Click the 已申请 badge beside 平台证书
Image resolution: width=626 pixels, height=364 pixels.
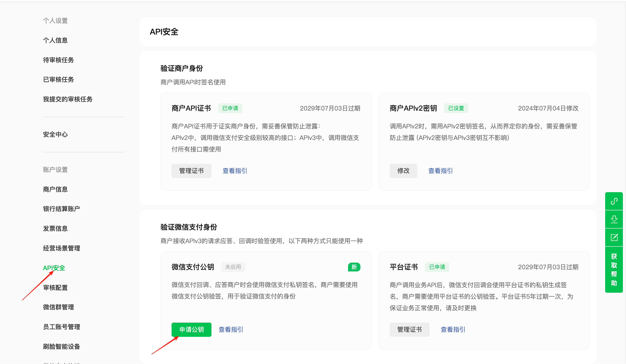437,267
